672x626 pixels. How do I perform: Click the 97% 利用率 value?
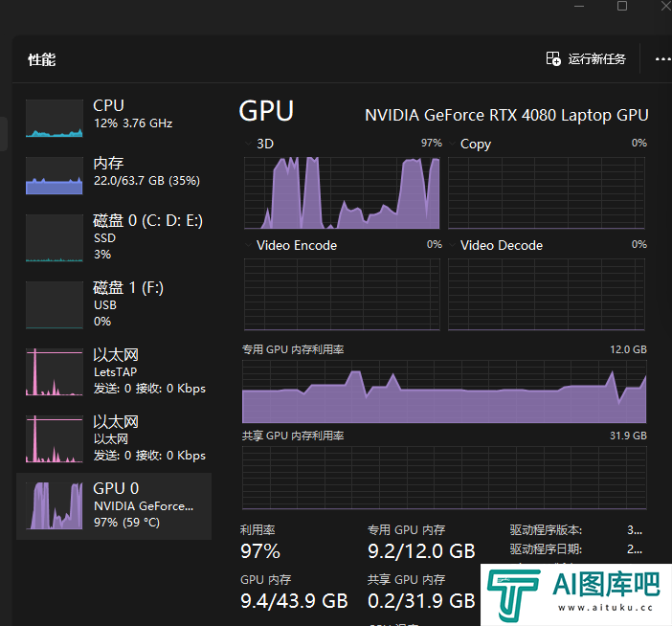pos(260,551)
